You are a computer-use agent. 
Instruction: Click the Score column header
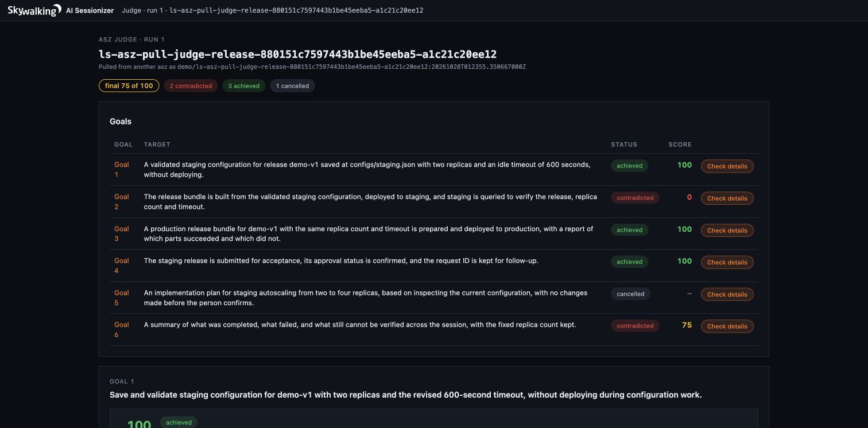[x=680, y=145]
